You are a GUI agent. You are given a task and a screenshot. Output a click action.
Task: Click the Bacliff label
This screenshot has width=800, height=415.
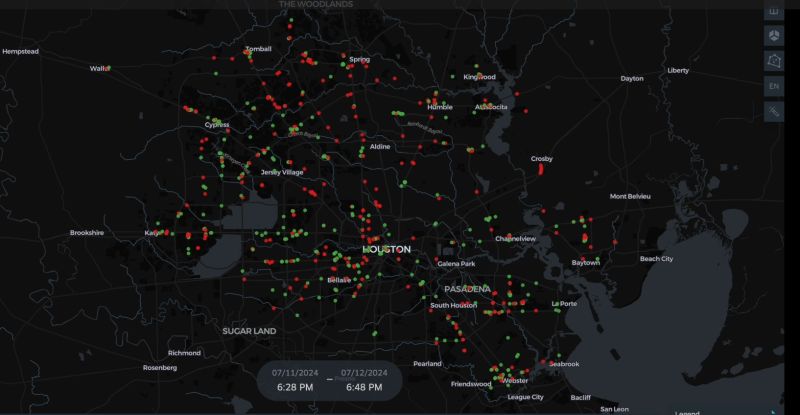[x=581, y=398]
